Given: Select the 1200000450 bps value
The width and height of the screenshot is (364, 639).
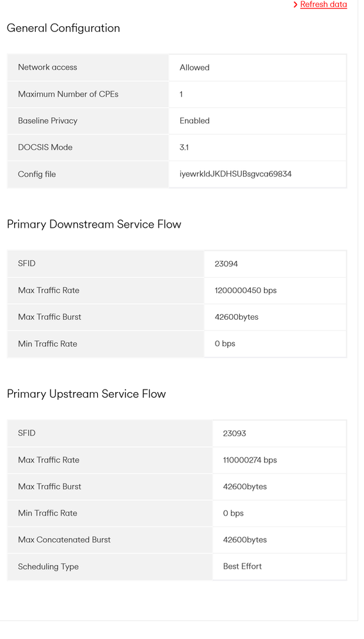Looking at the screenshot, I should point(246,290).
